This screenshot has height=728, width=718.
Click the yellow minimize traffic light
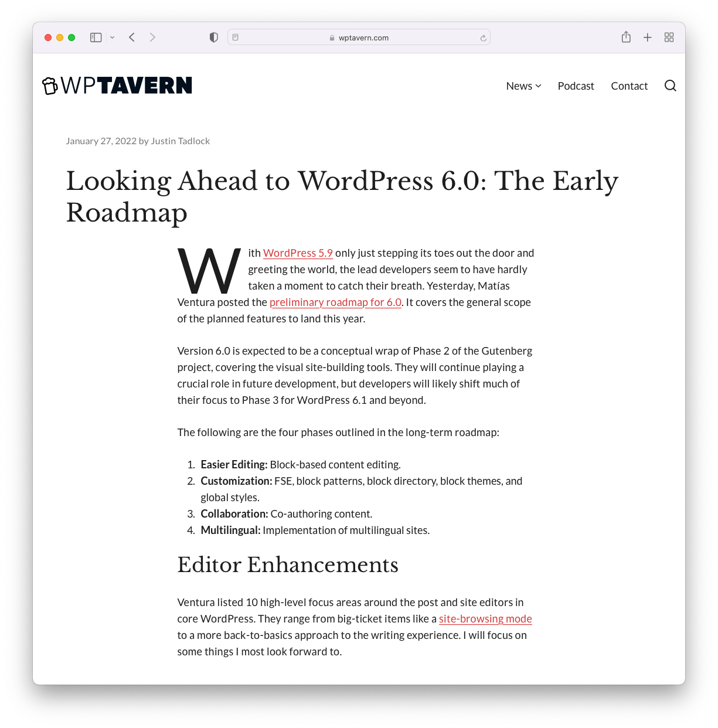tap(59, 37)
